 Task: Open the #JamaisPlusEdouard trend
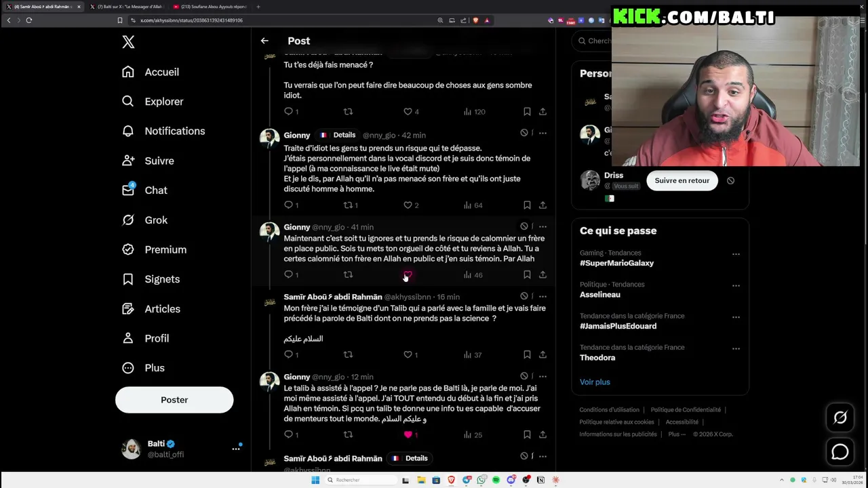coord(618,326)
